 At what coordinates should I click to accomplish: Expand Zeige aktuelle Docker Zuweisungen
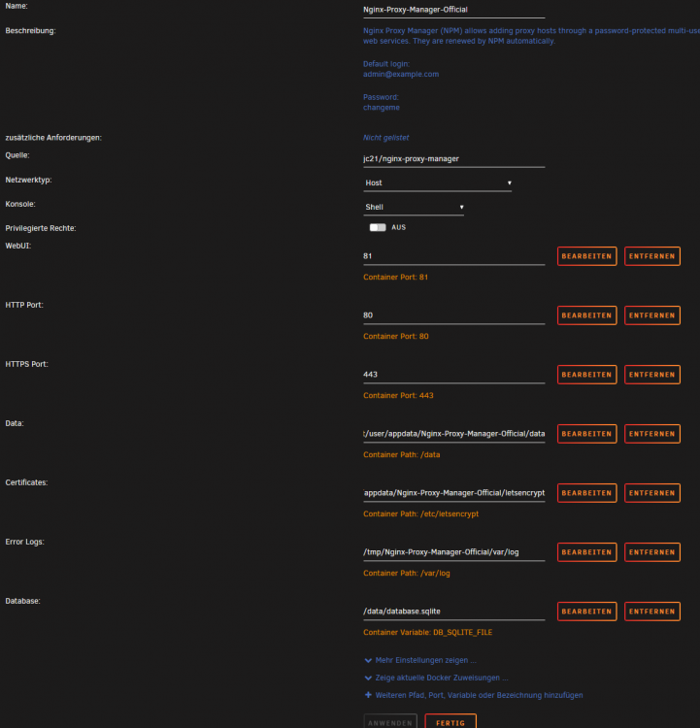[x=442, y=678]
